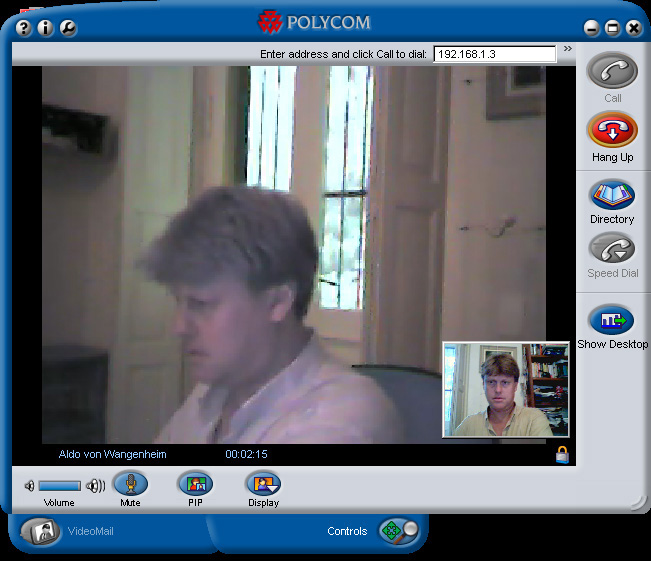The width and height of the screenshot is (651, 561).
Task: Expand the address bar double-chevron arrow
Action: 567,48
